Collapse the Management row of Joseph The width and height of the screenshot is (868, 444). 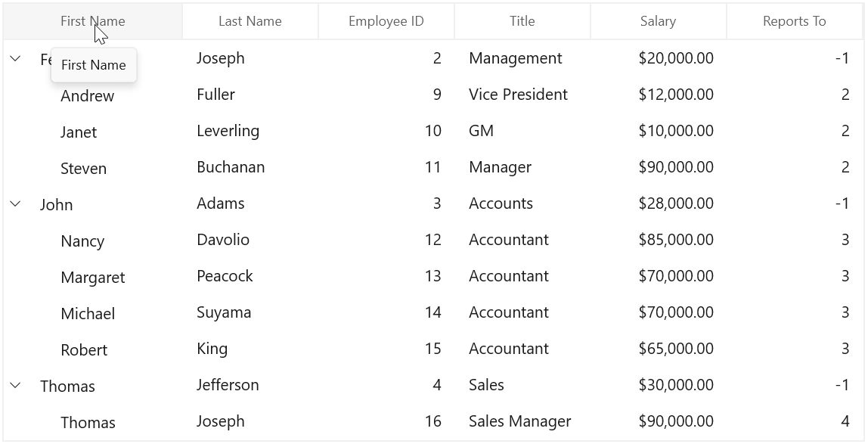[15, 58]
